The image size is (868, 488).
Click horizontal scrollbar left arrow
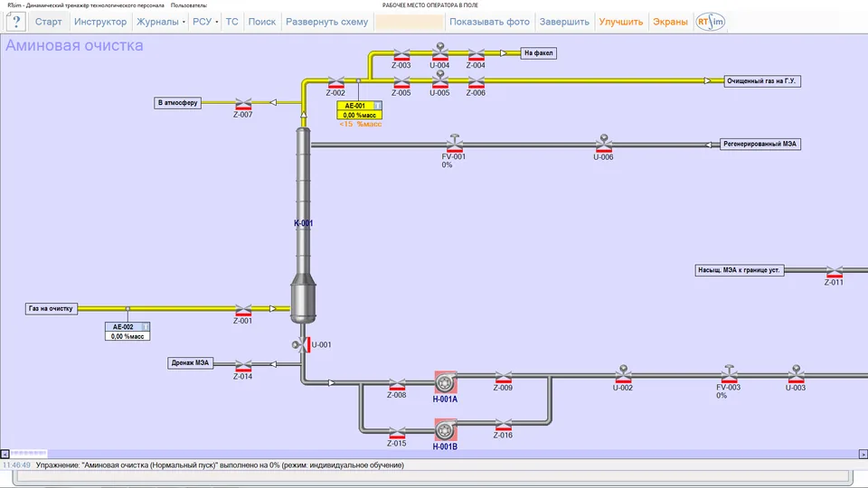click(x=5, y=454)
